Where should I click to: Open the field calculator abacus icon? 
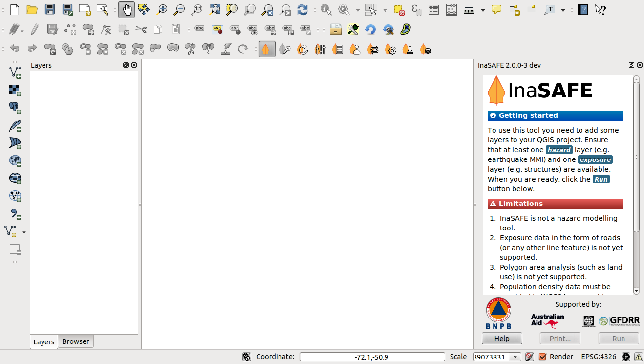(451, 9)
